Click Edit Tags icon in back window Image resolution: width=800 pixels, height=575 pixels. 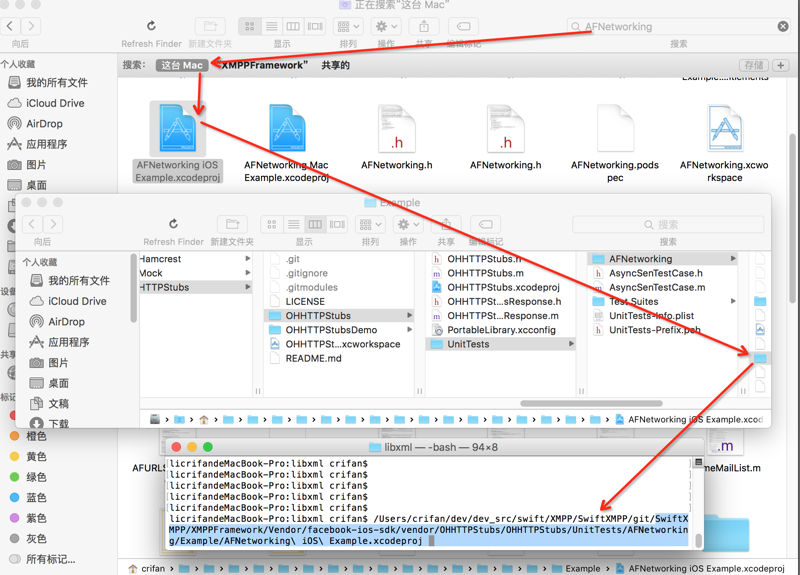point(463,26)
